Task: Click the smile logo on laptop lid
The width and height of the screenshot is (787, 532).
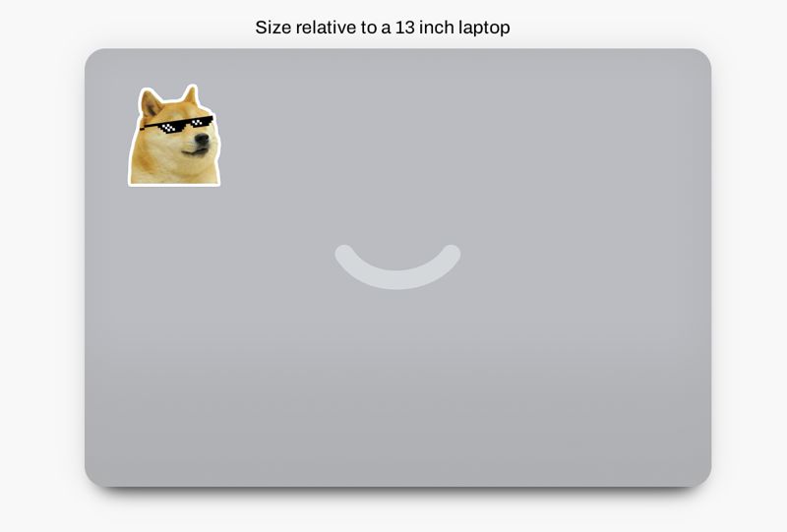Action: pos(397,266)
